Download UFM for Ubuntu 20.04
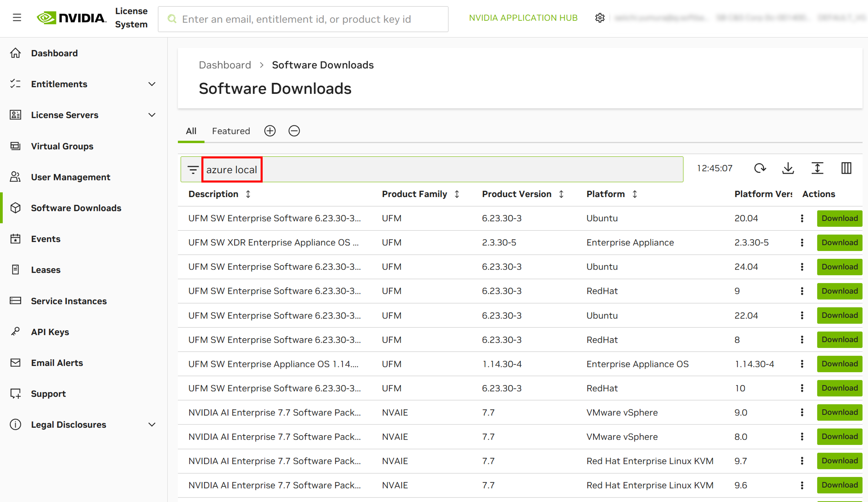 [839, 218]
